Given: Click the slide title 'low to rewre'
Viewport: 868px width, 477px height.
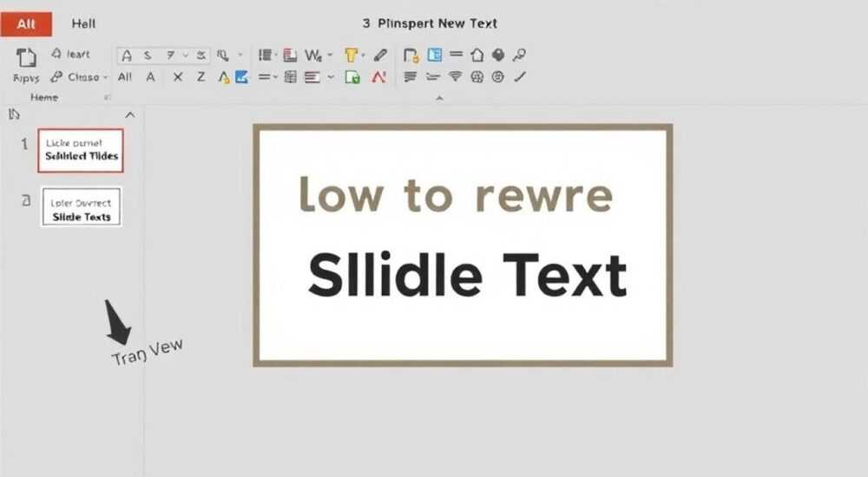Looking at the screenshot, I should [x=456, y=195].
